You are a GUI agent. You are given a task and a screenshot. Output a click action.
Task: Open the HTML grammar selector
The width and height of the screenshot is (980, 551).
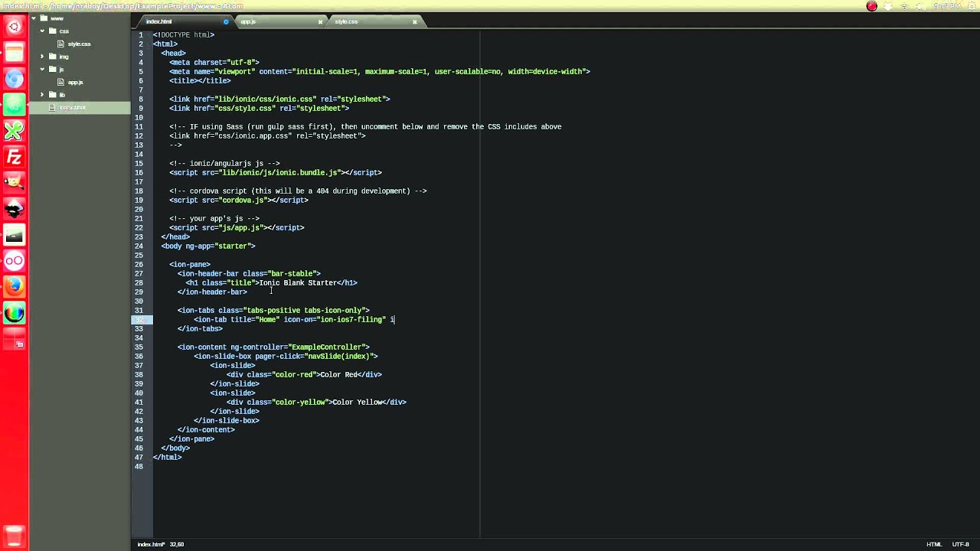click(934, 544)
